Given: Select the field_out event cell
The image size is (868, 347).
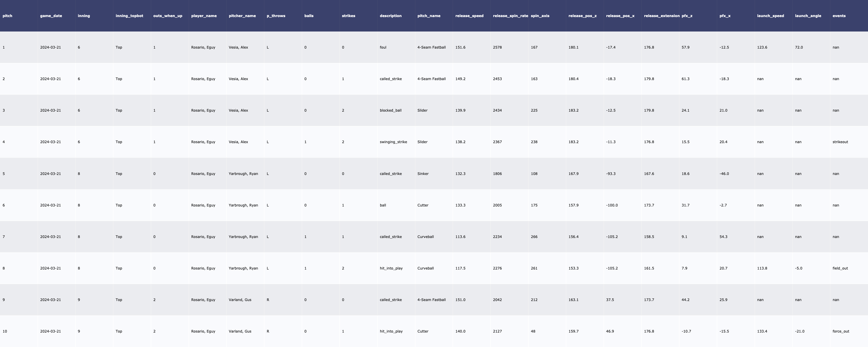Looking at the screenshot, I should tap(840, 268).
